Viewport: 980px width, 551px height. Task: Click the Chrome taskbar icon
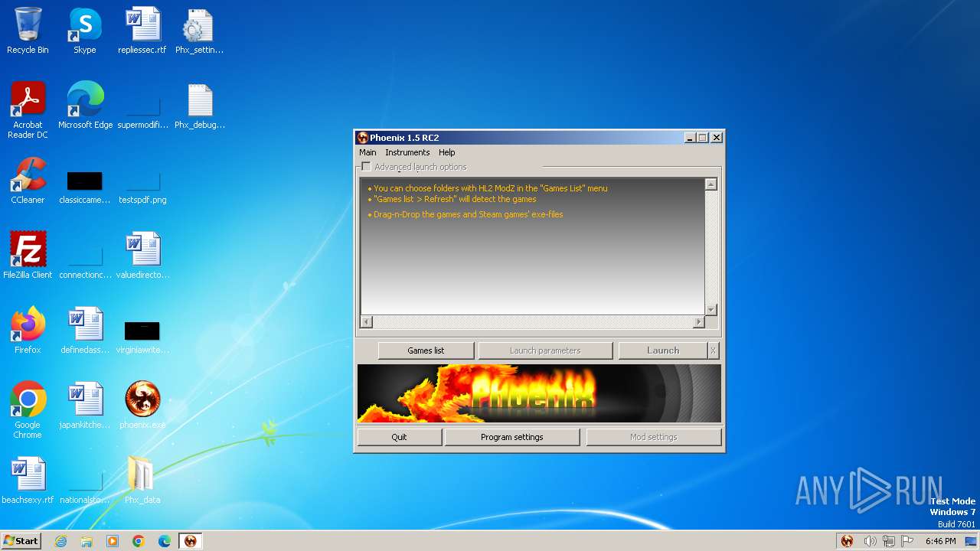[139, 541]
